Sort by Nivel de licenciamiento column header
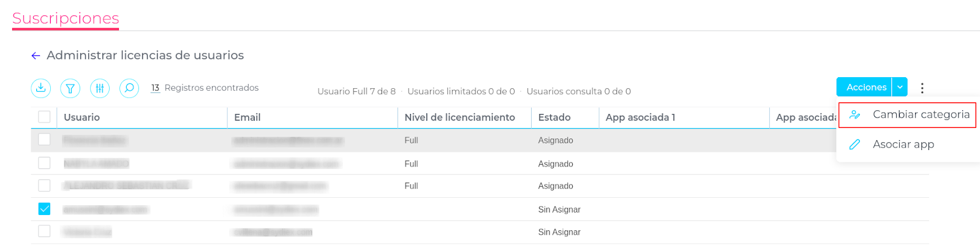Viewport: 980px width, 245px height. click(459, 117)
